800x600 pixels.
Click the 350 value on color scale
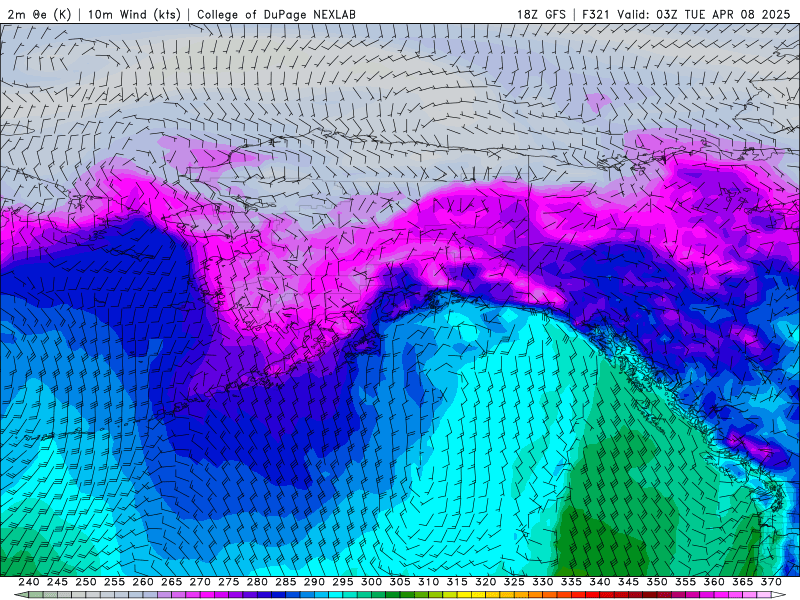click(657, 582)
